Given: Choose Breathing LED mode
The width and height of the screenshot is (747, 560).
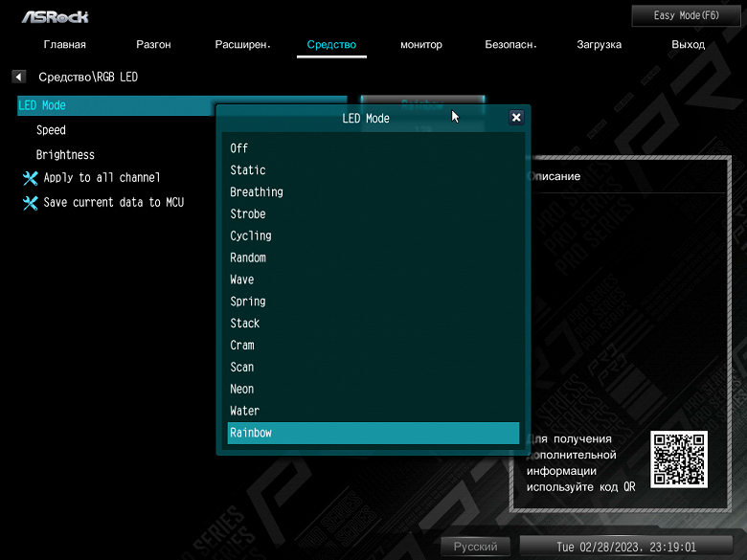Looking at the screenshot, I should pyautogui.click(x=373, y=191).
